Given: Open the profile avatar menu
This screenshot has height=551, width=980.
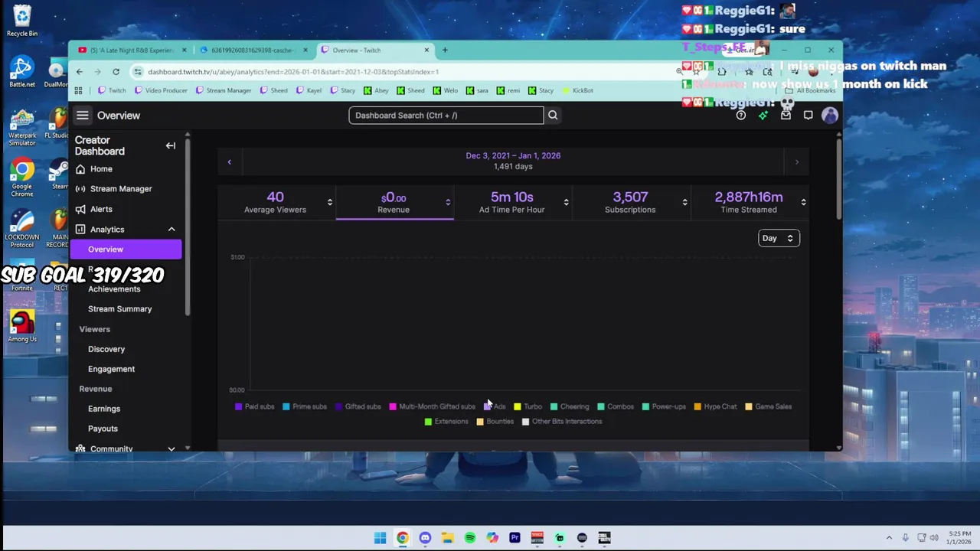Looking at the screenshot, I should [x=830, y=116].
